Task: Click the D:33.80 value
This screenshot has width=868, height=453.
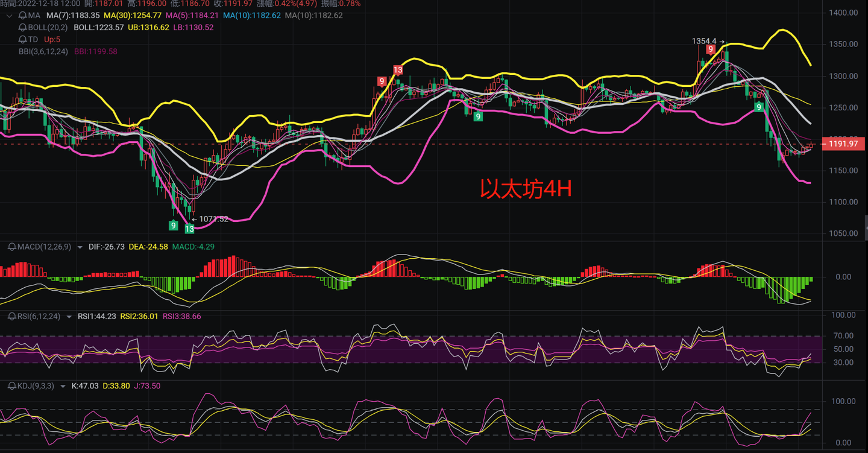Action: point(116,385)
